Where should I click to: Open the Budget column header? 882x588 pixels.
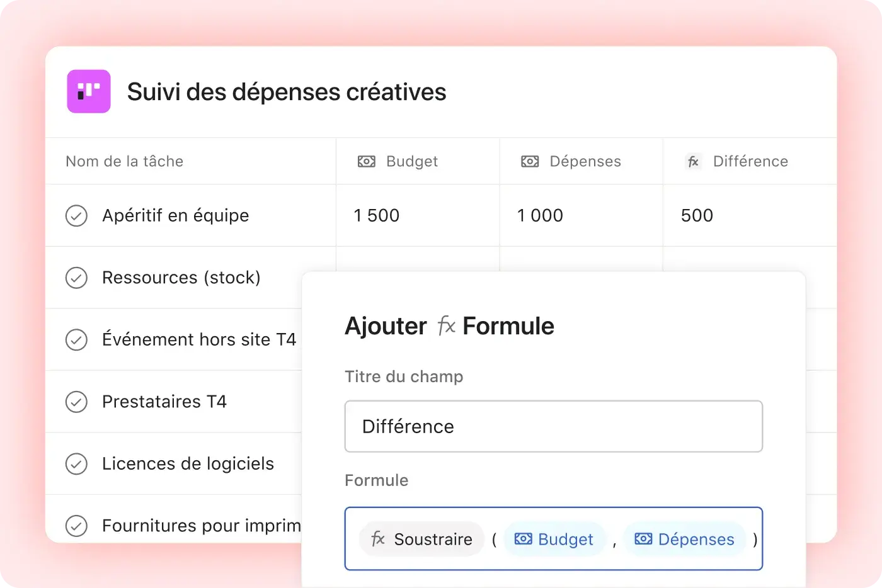(x=418, y=161)
